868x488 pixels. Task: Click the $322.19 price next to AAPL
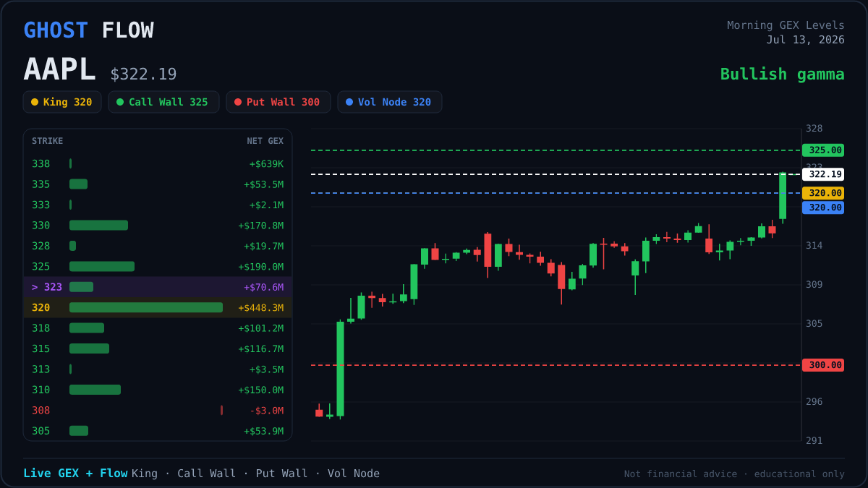(x=143, y=74)
